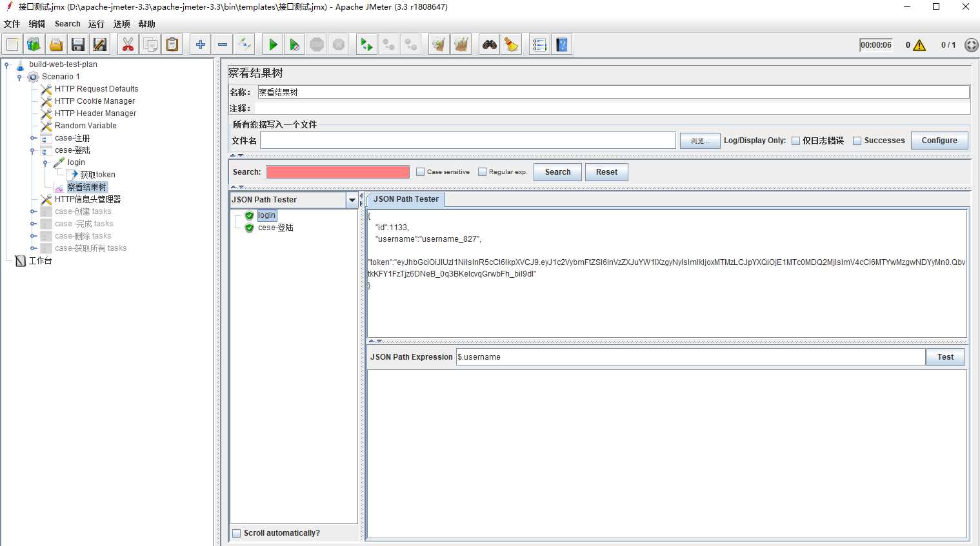Cut the selected element with scissors icon
Viewport: 980px width, 546px height.
128,44
